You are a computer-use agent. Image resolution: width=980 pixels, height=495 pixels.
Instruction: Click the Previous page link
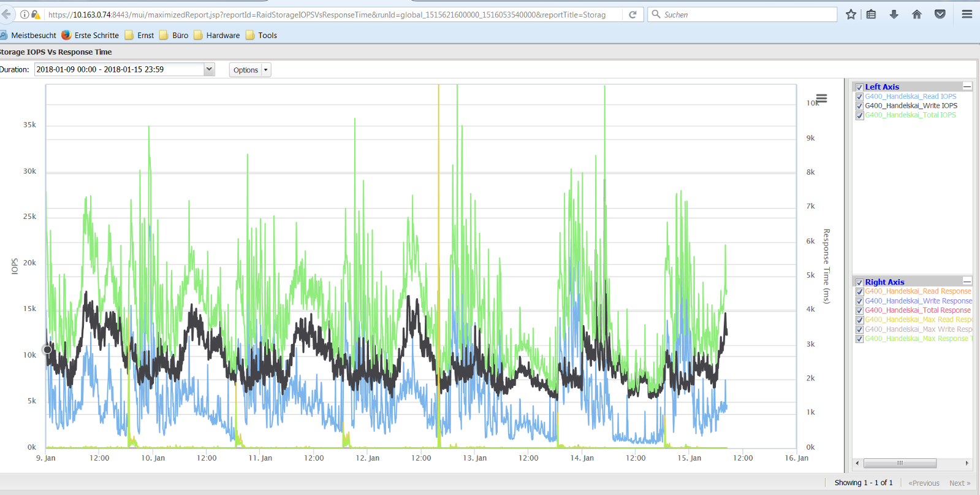click(924, 483)
